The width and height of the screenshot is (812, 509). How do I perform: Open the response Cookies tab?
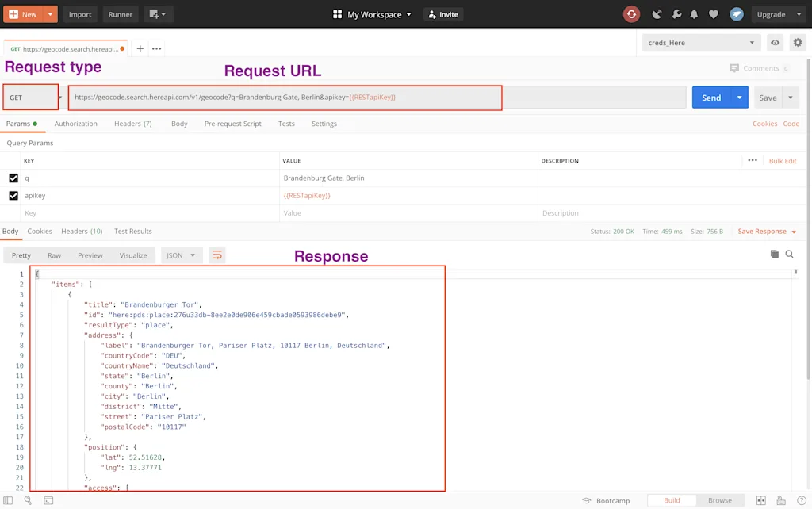tap(40, 232)
